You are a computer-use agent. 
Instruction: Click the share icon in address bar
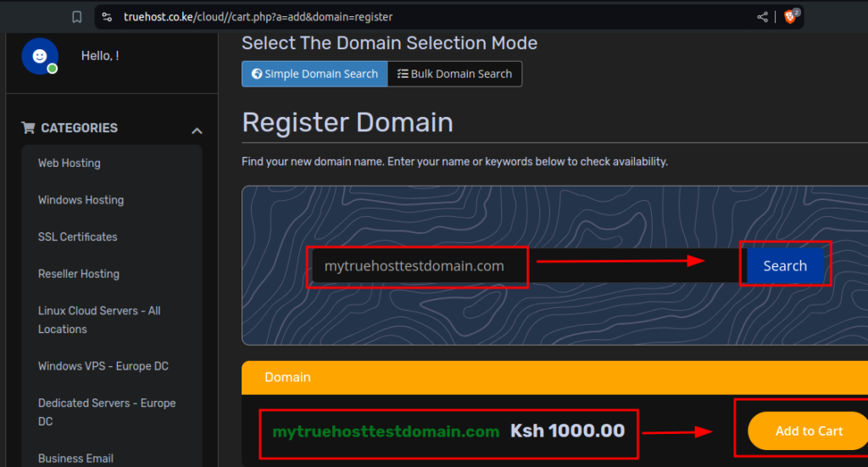762,17
